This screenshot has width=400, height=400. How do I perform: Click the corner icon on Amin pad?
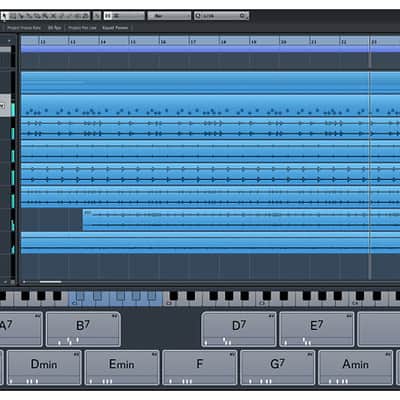[x=388, y=354]
